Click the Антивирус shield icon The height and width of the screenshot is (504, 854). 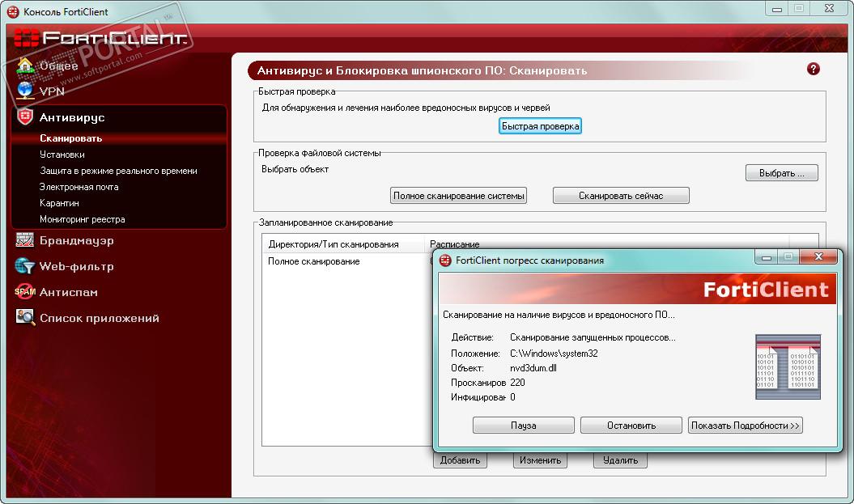click(x=25, y=116)
